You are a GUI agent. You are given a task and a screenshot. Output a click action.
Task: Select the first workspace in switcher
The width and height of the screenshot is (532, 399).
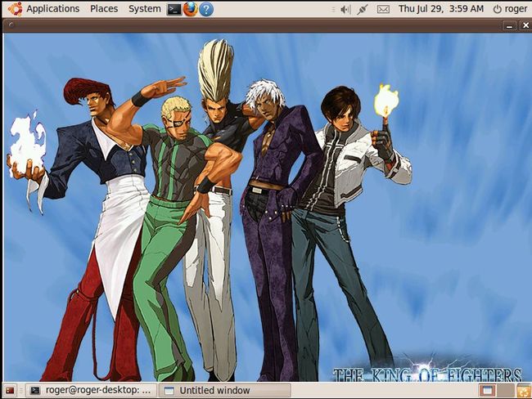(488, 391)
